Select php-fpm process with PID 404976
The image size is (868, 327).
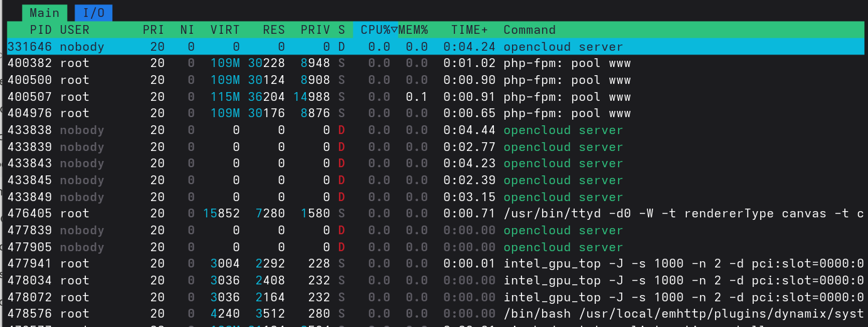(435, 113)
